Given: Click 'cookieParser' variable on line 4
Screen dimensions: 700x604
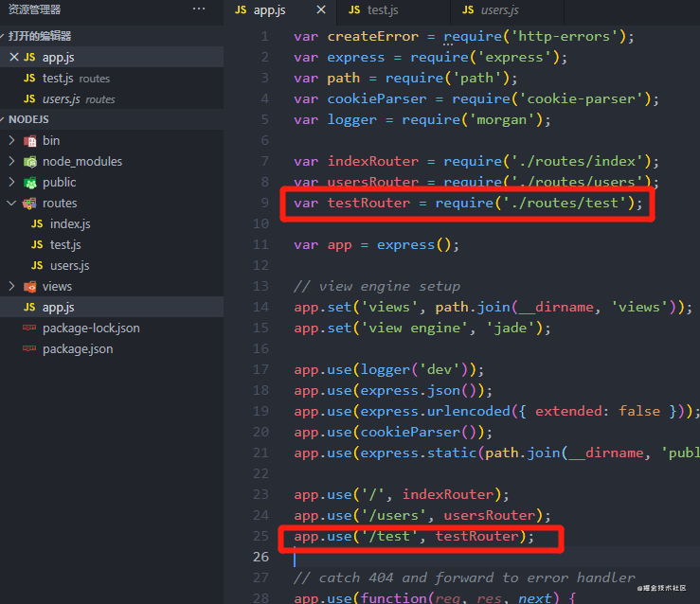Looking at the screenshot, I should (377, 98).
